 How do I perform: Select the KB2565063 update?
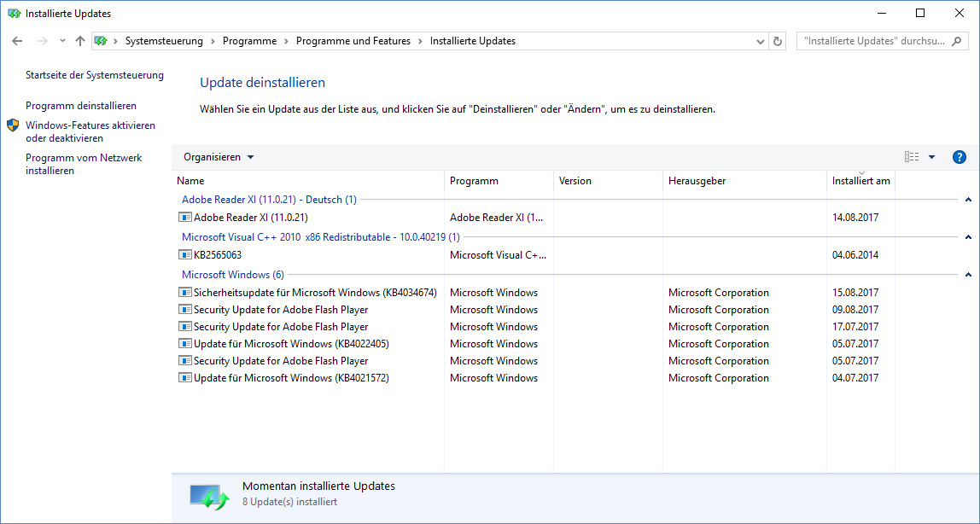[x=218, y=255]
